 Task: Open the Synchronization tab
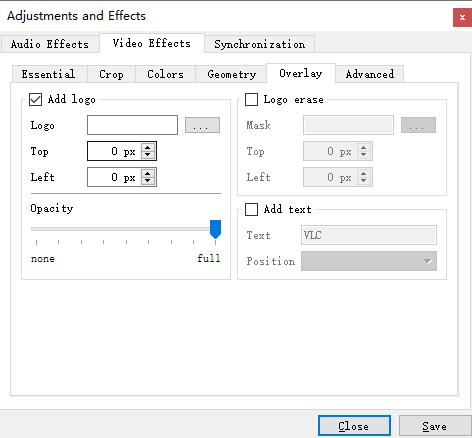[259, 44]
